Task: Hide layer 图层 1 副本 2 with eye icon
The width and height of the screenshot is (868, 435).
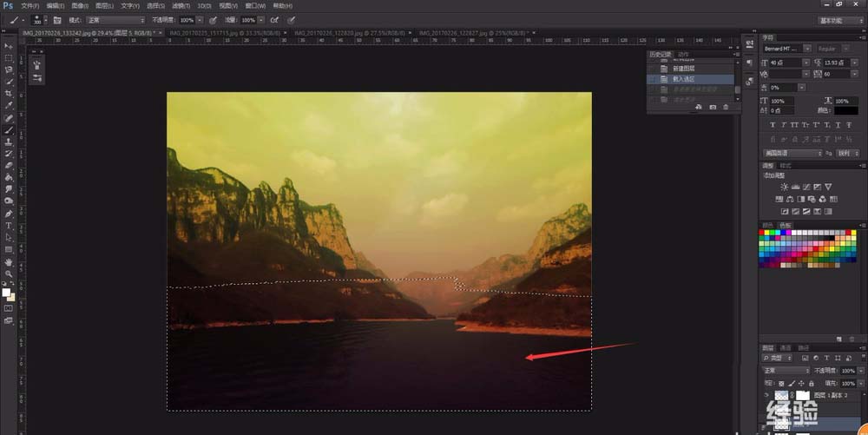Action: (x=766, y=395)
